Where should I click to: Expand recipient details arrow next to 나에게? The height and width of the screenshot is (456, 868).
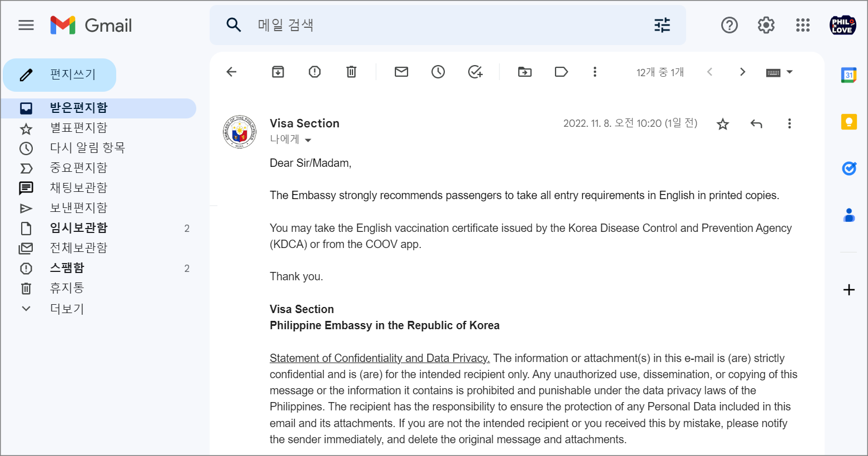(308, 140)
